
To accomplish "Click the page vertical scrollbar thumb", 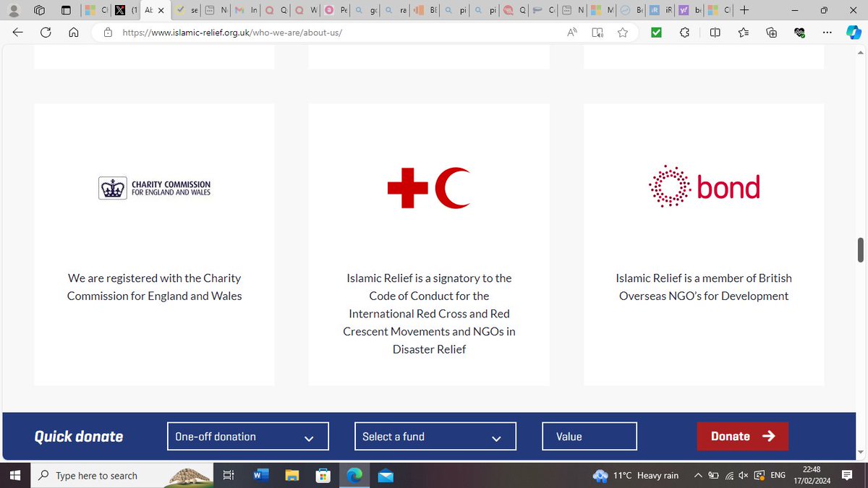I will click(x=860, y=249).
